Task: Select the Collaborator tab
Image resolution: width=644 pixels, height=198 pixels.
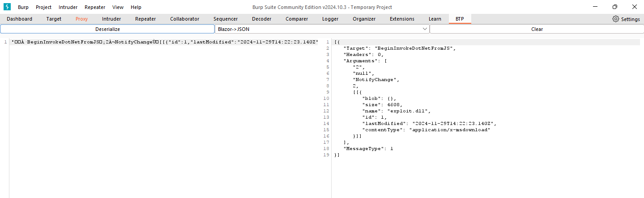Action: point(184,19)
